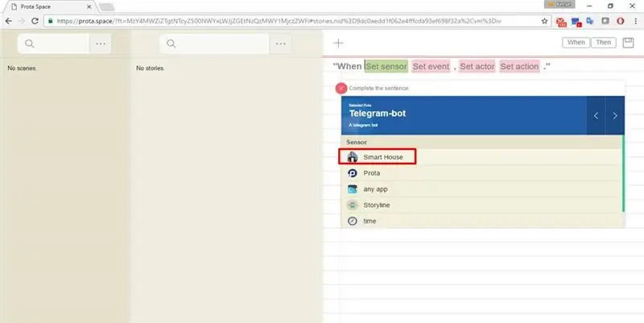
Task: Close the 'Complete the sentence' hint
Action: pos(341,89)
